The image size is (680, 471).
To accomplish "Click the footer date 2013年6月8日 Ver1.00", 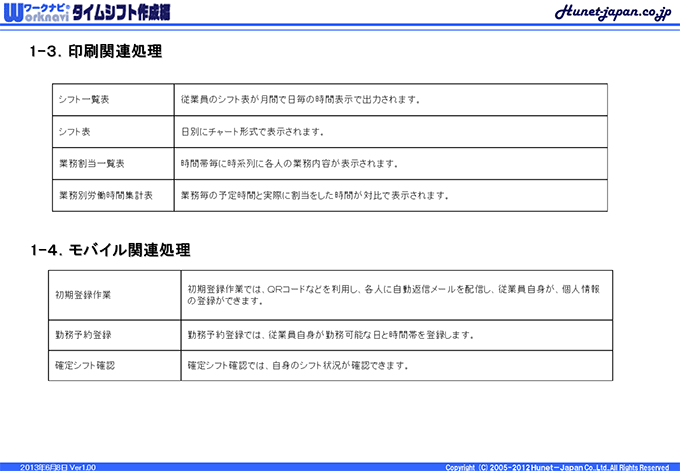I will [58, 467].
